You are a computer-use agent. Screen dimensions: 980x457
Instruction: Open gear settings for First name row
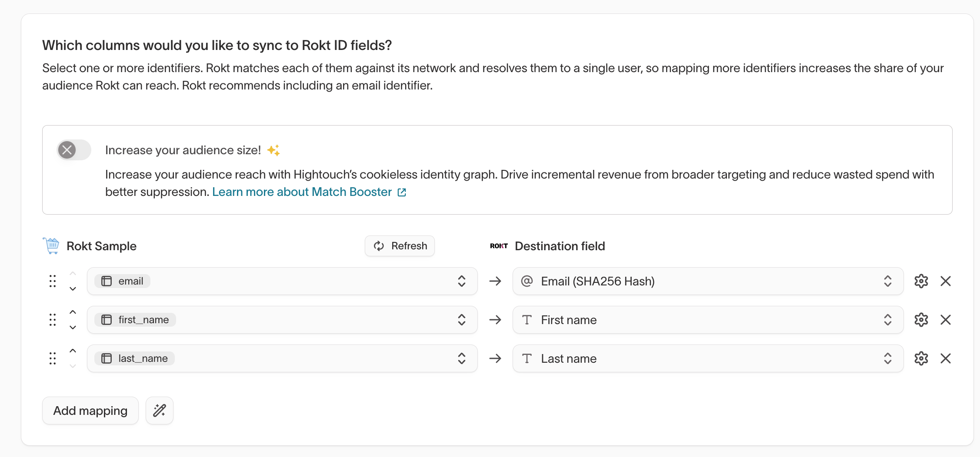(921, 320)
